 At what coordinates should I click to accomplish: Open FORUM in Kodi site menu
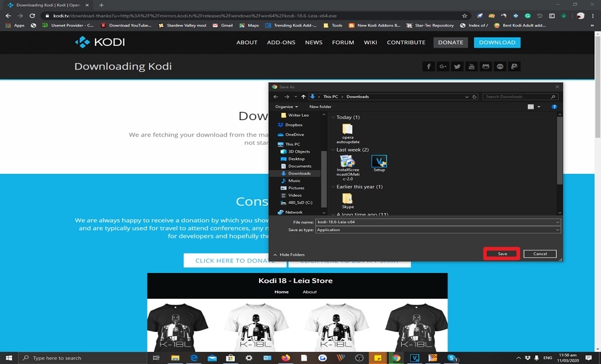click(x=343, y=42)
